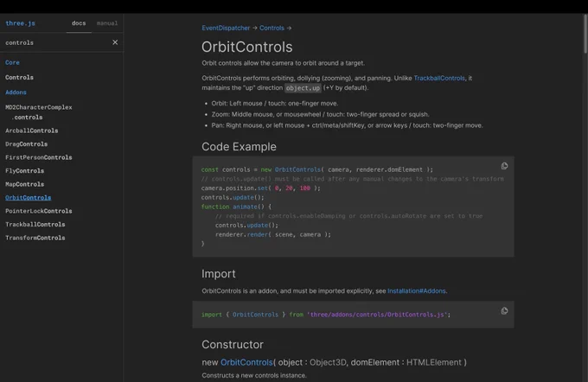The image size is (588, 382).
Task: Open FirstPersonControls from the sidebar list
Action: tap(39, 157)
